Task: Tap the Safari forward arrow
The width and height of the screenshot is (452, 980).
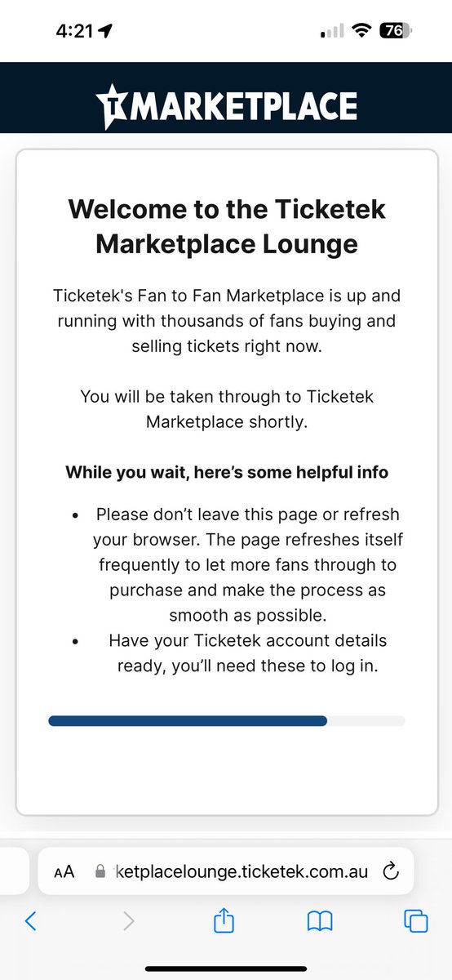Action: (x=128, y=921)
